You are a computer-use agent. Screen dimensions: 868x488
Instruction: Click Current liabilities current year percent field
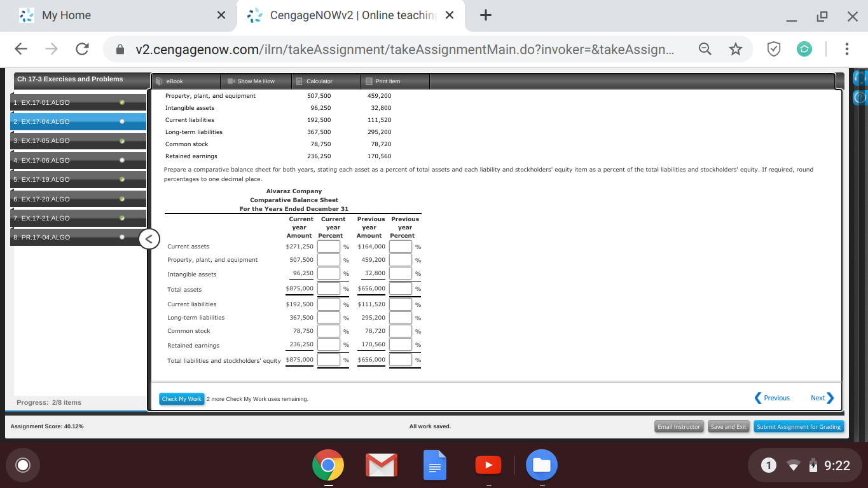(x=329, y=304)
